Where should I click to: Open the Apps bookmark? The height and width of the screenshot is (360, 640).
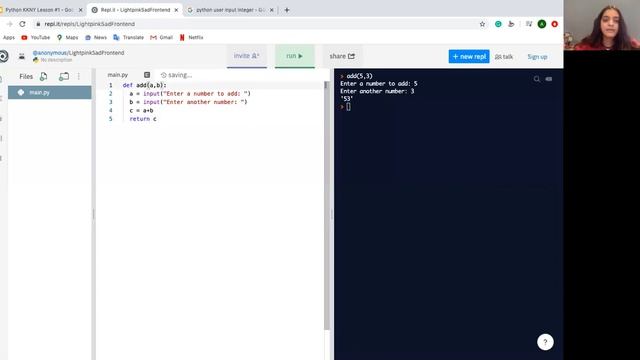[x=9, y=38]
